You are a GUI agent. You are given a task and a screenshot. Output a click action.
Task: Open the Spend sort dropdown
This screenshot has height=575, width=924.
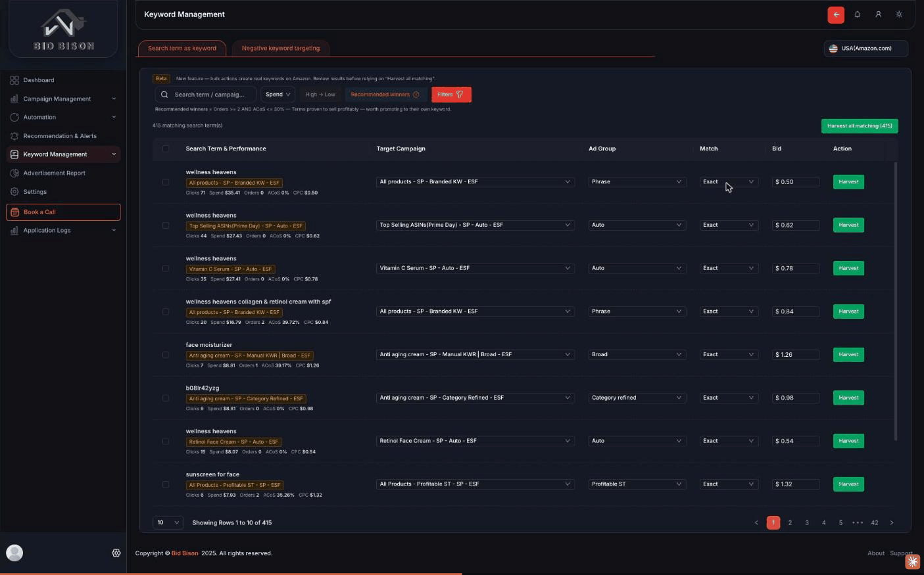278,95
